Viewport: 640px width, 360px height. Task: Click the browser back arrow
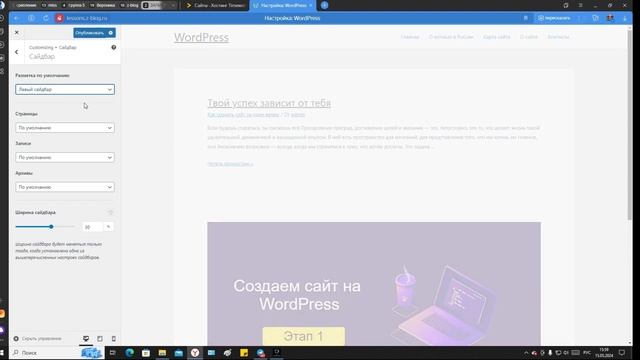point(17,18)
